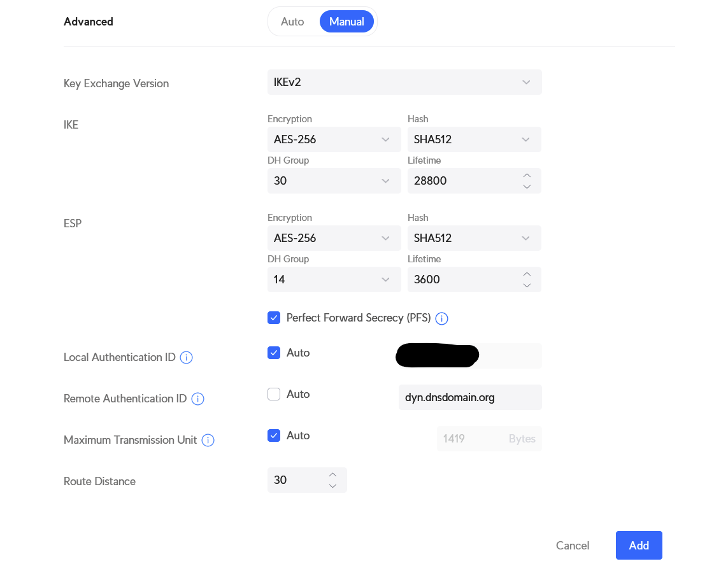Image resolution: width=728 pixels, height=573 pixels.
Task: Disable Perfect Forward Secrecy checkbox
Action: [x=274, y=318]
